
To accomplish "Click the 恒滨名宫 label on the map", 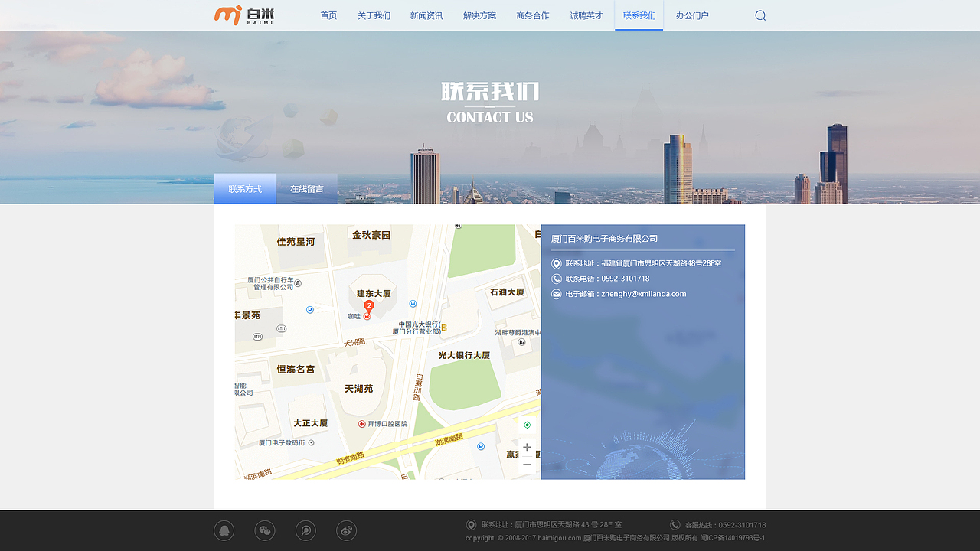I will pos(296,369).
